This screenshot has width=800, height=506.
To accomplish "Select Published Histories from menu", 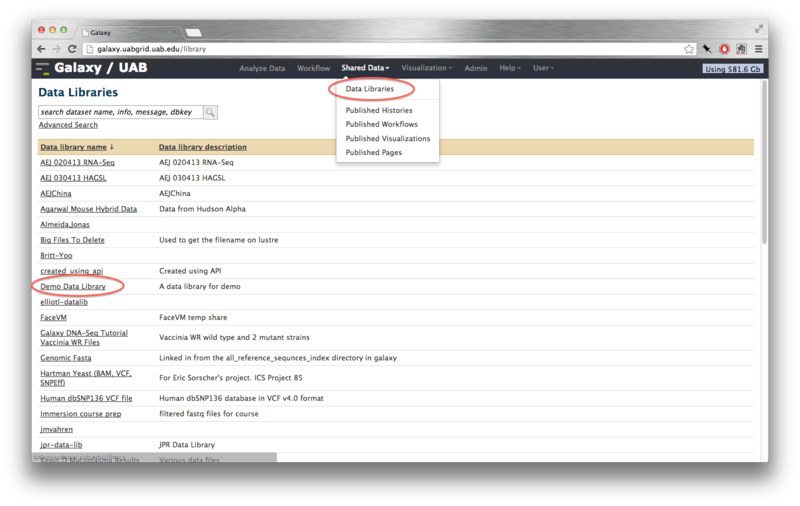I will pos(379,110).
